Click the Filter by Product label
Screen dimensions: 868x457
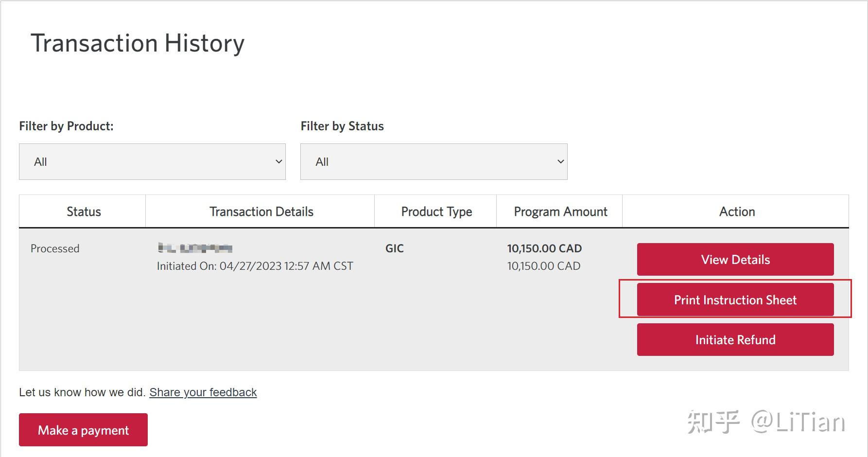(x=66, y=126)
